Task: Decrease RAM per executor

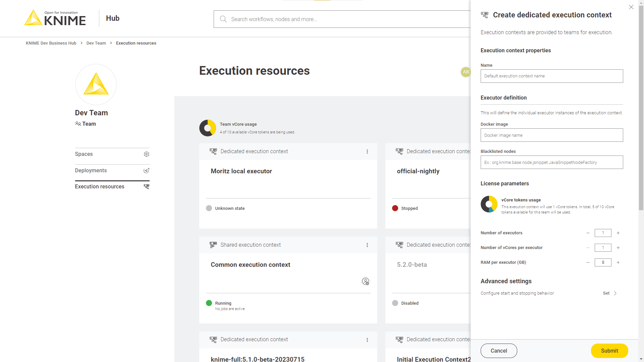Action: click(588, 262)
